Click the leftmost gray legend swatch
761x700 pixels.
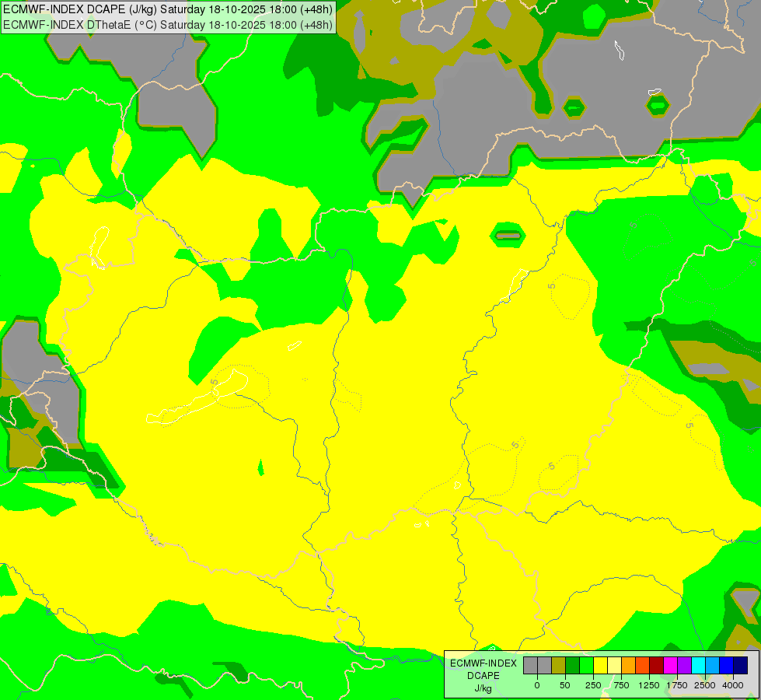coord(530,665)
